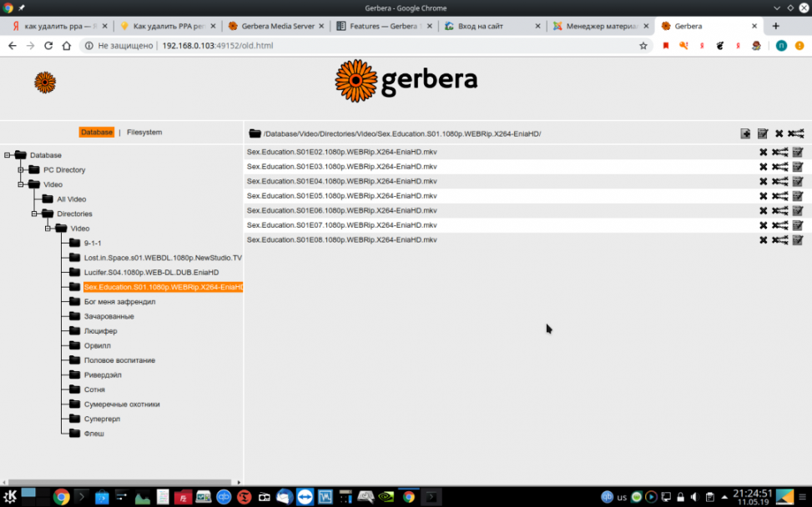Image resolution: width=812 pixels, height=507 pixels.
Task: Remove all references of S01E06 file
Action: pos(780,211)
